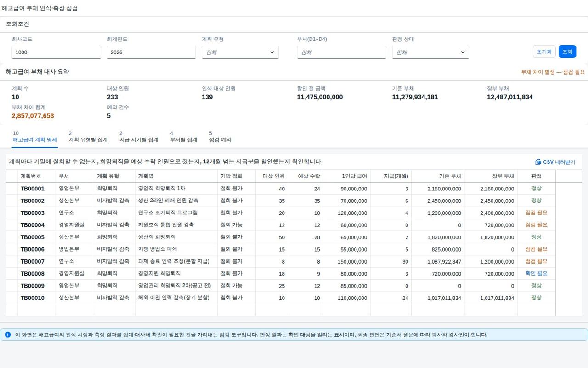The width and height of the screenshot is (588, 368).
Task: Click 부채 차이 합계 value 2,857,077,653
Action: (33, 116)
